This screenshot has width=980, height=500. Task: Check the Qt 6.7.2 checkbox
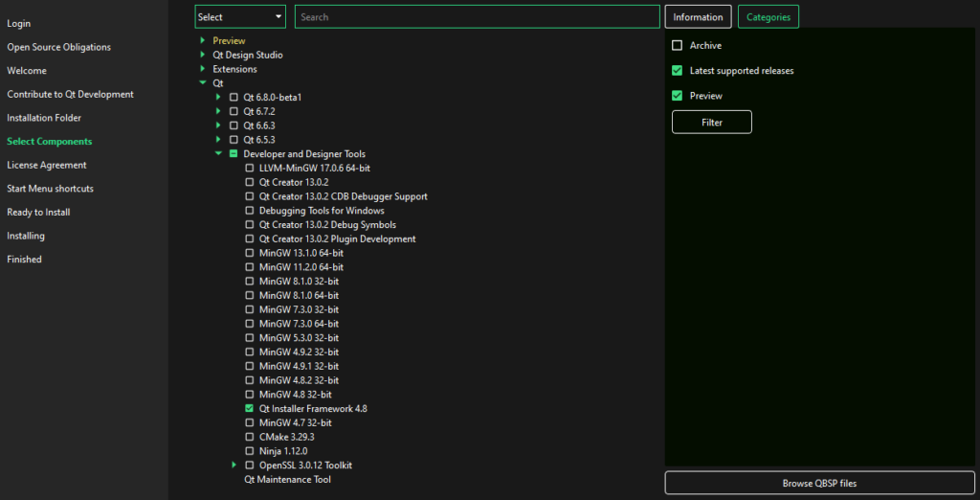(x=234, y=111)
